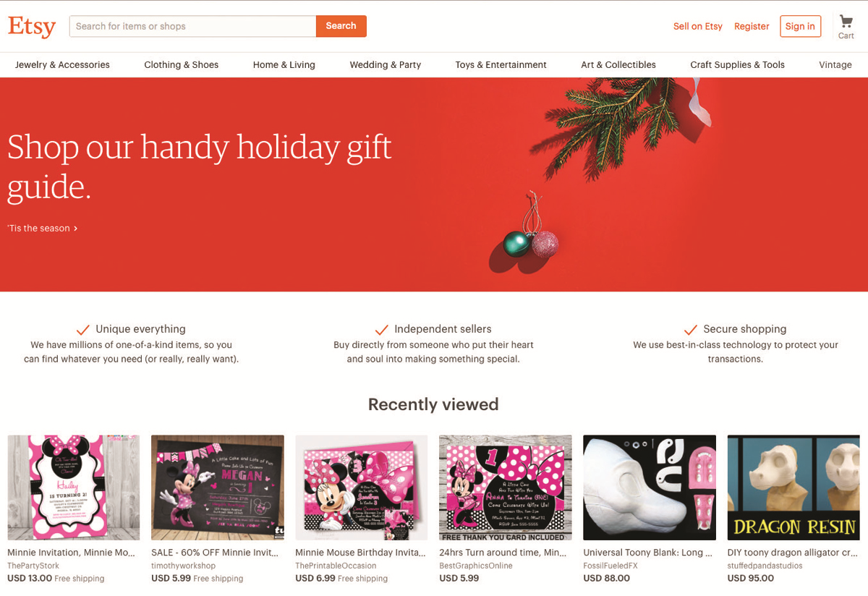Open the Vintage category
The height and width of the screenshot is (596, 868).
click(x=835, y=64)
